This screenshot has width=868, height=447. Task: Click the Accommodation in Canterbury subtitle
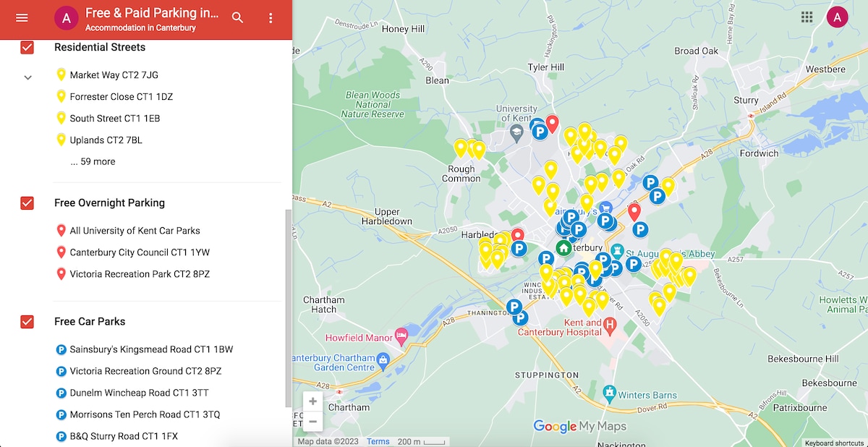140,28
